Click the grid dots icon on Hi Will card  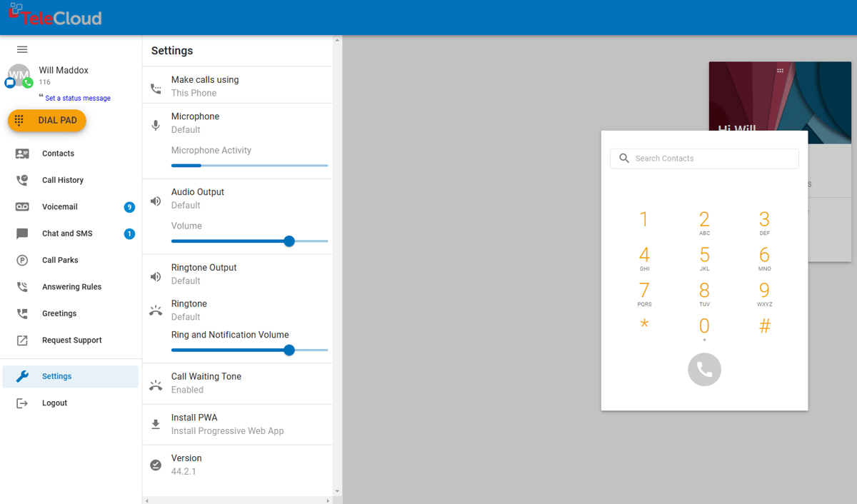click(x=780, y=71)
